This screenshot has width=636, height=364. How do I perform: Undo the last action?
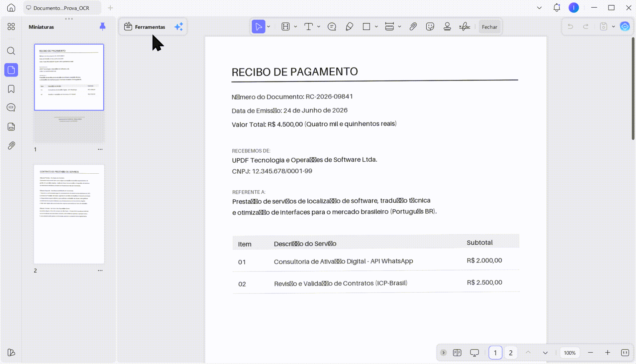click(x=570, y=27)
